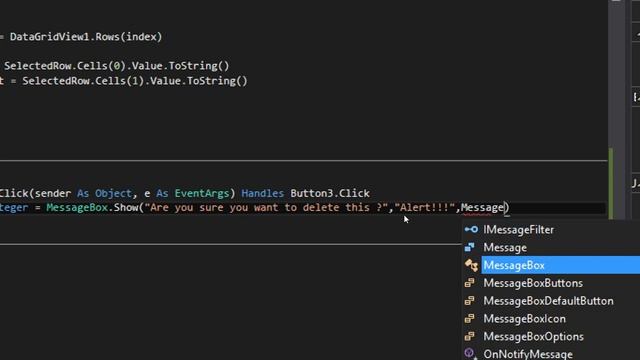Click the vertical scrollbar of the code editor
The width and height of the screenshot is (640, 360).
click(616, 110)
